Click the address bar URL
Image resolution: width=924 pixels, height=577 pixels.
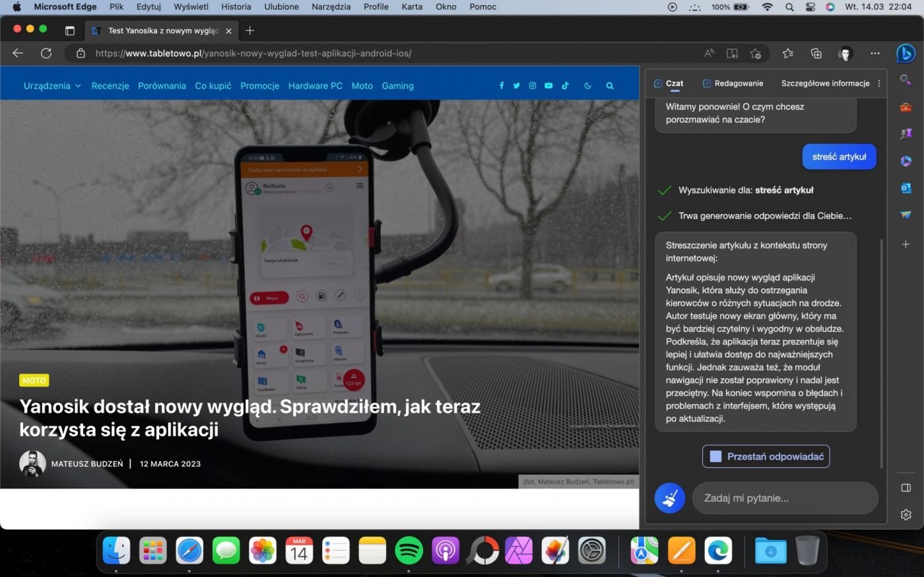[253, 53]
